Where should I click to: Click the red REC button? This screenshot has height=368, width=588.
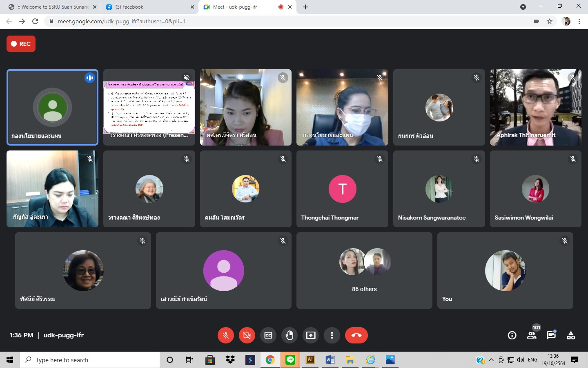point(21,44)
